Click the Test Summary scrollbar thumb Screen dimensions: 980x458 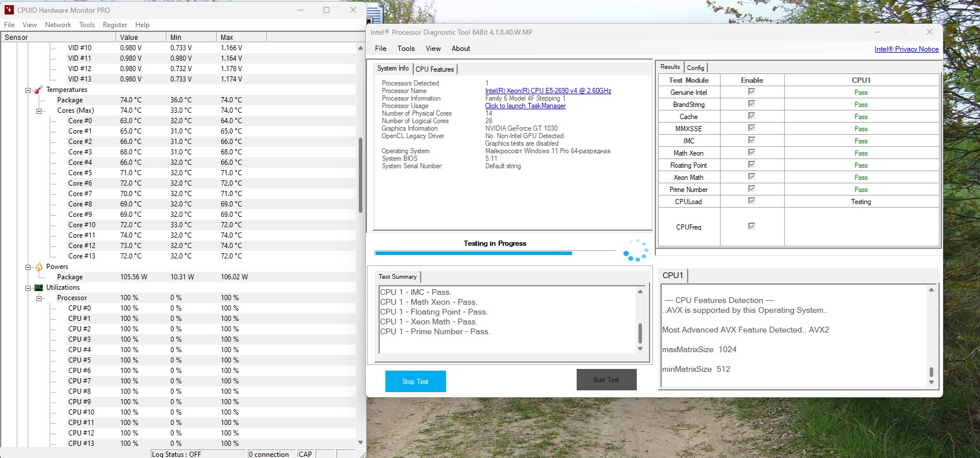(x=640, y=333)
